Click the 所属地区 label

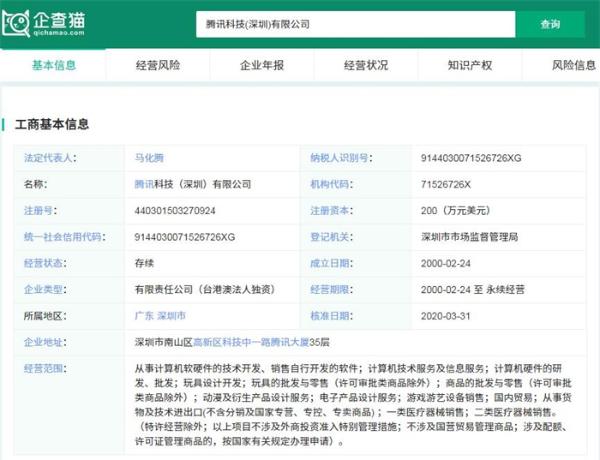45,316
